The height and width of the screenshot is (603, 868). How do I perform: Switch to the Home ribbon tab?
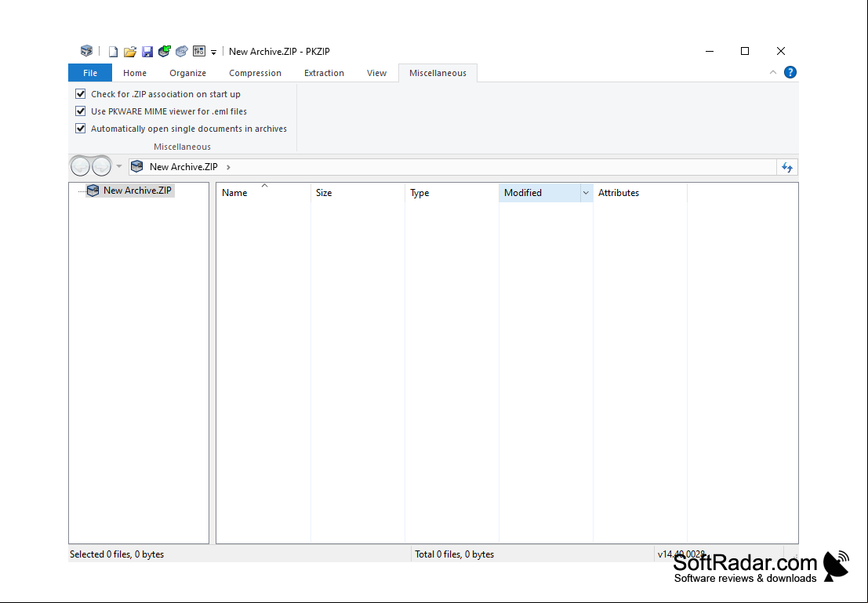point(135,73)
